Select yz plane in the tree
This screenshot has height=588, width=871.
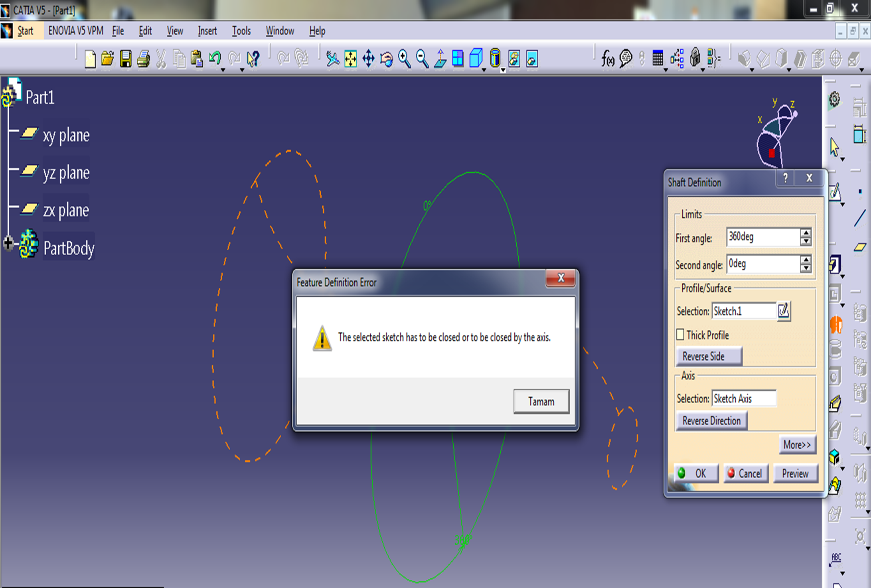66,173
